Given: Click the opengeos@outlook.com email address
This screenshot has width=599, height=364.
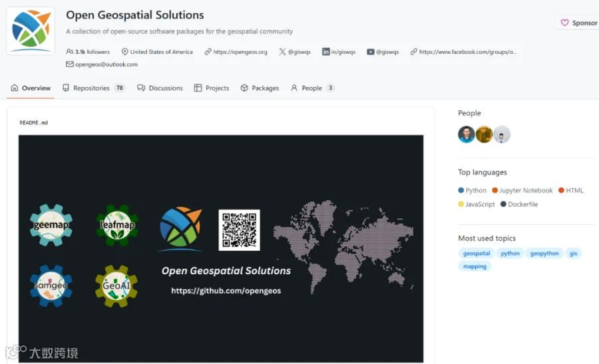Looking at the screenshot, I should pyautogui.click(x=106, y=64).
